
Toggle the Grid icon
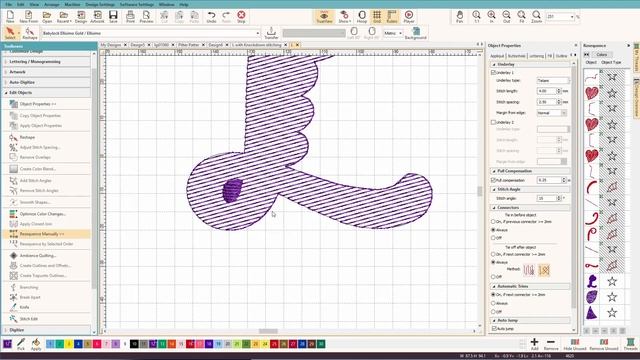pos(377,17)
